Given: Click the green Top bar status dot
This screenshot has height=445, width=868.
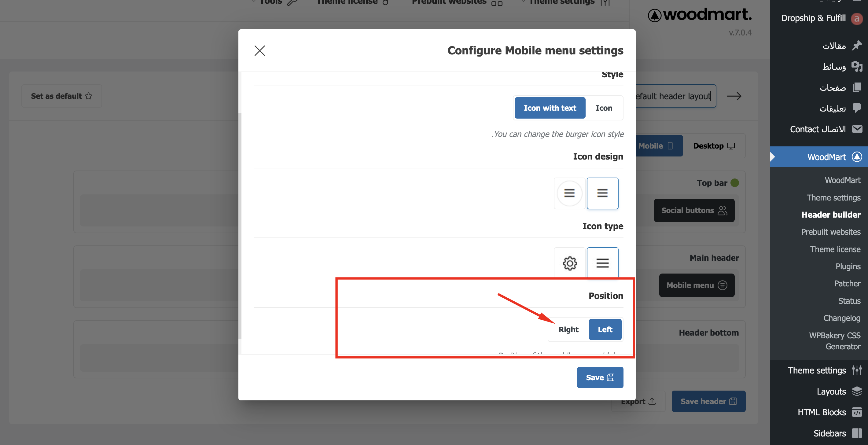Looking at the screenshot, I should coord(734,182).
